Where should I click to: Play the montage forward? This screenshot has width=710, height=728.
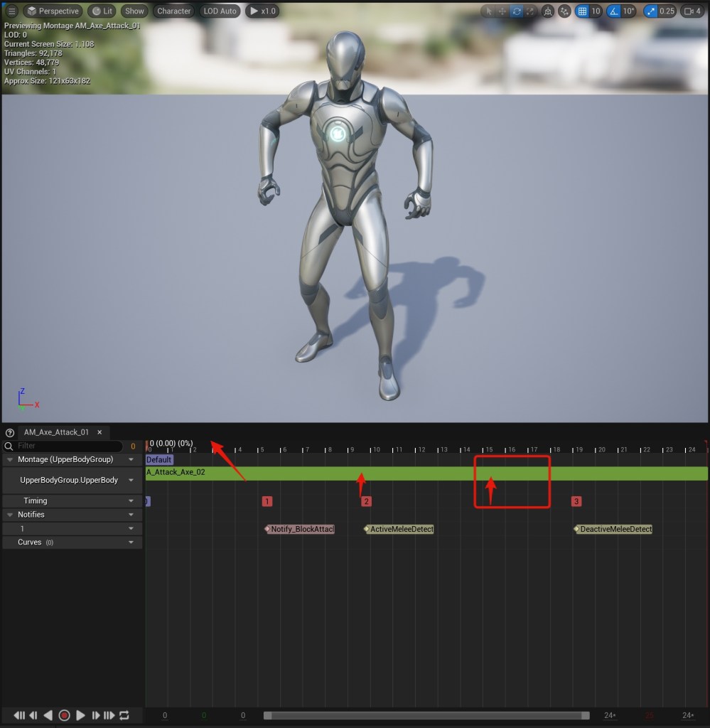tap(80, 715)
